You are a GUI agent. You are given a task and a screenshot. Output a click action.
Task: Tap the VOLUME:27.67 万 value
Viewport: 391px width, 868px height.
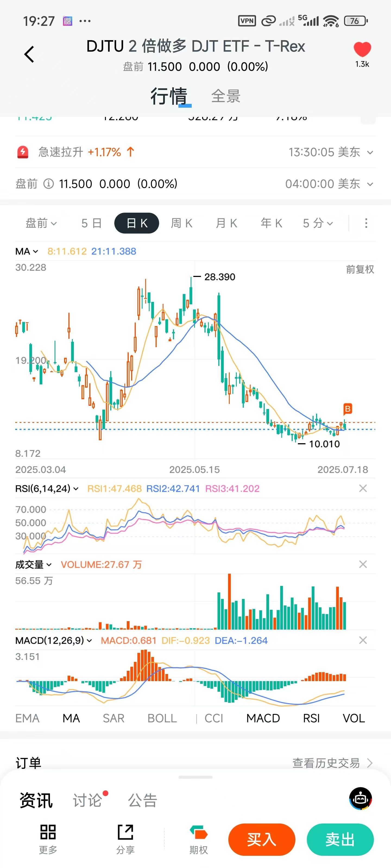[x=101, y=564]
